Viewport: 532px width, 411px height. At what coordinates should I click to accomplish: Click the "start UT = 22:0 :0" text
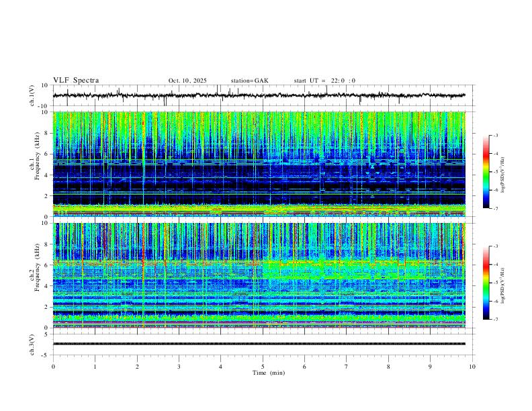pos(324,81)
